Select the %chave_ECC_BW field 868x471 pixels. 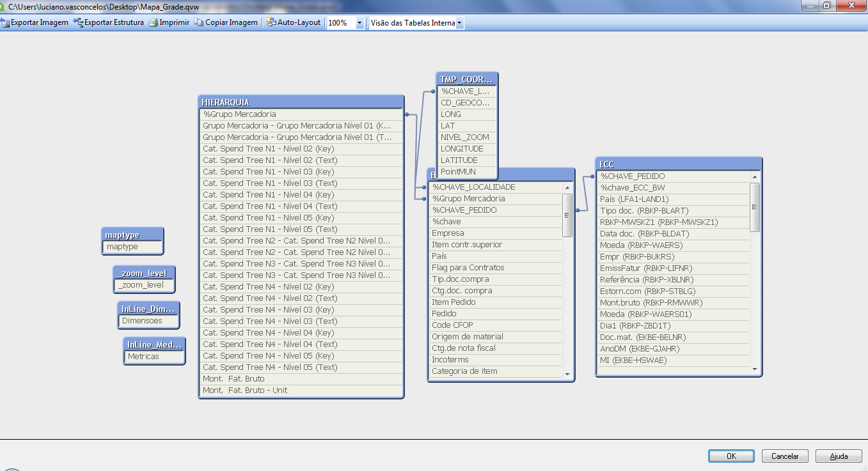674,188
